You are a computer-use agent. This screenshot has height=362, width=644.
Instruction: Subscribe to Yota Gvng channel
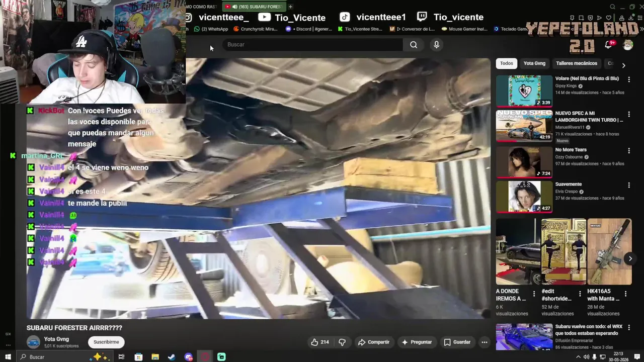[106, 342]
